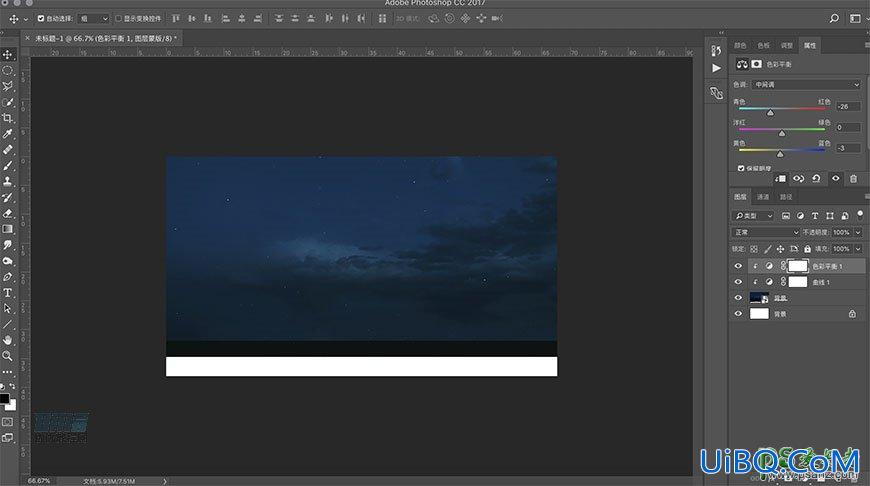
Task: Select the Clone Stamp tool
Action: (x=8, y=181)
